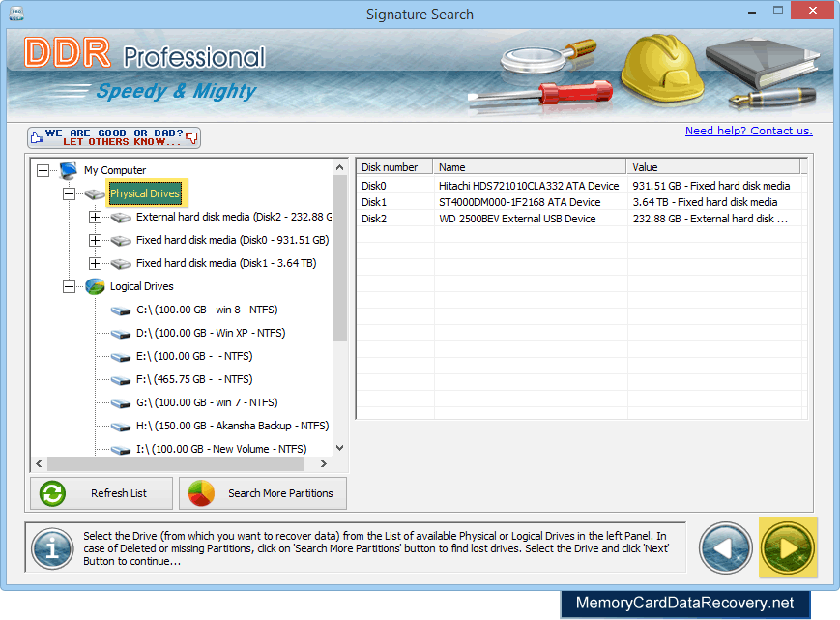Open the Need help? Contact us link
Viewport: 840px width, 620px height.
tap(749, 131)
